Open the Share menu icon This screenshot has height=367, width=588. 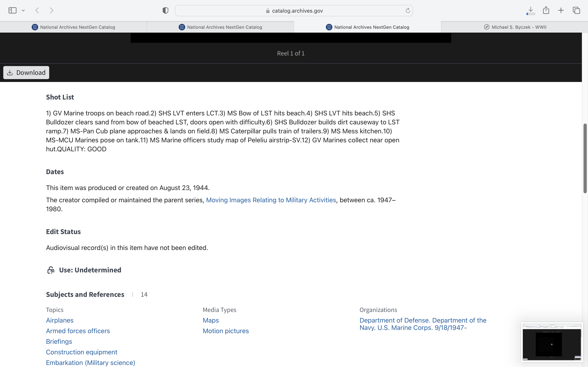click(546, 10)
